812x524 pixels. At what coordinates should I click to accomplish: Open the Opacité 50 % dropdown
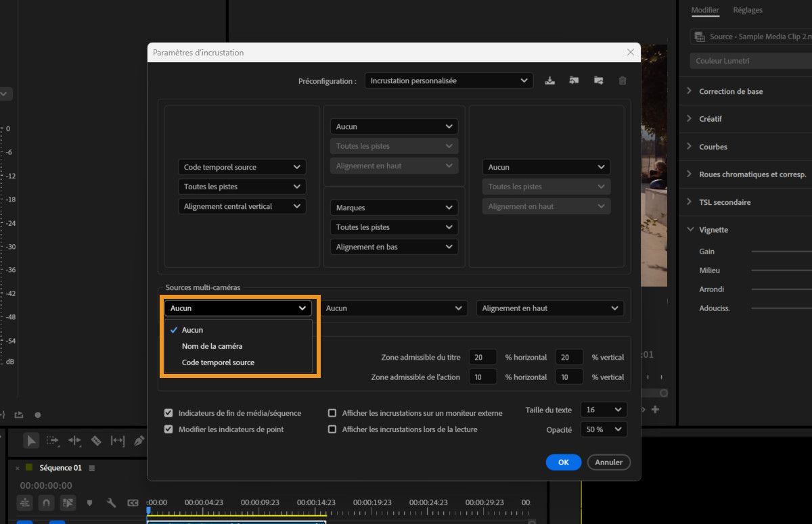click(604, 429)
